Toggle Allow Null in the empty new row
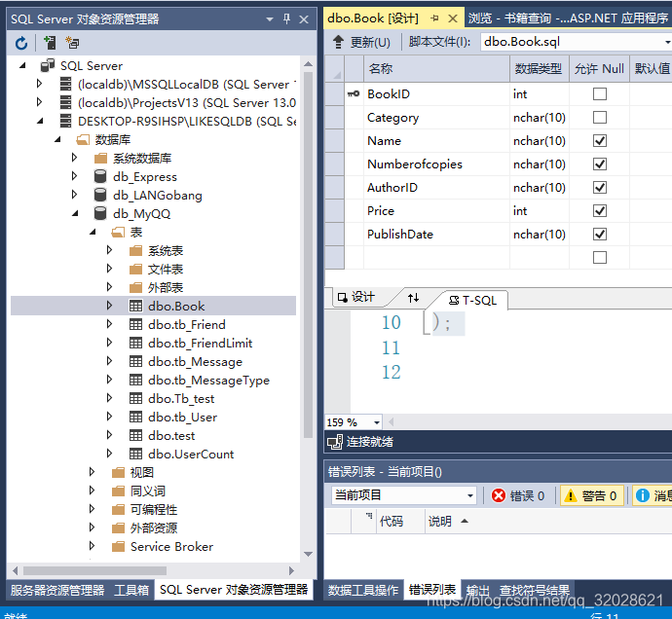The width and height of the screenshot is (672, 619). (600, 257)
